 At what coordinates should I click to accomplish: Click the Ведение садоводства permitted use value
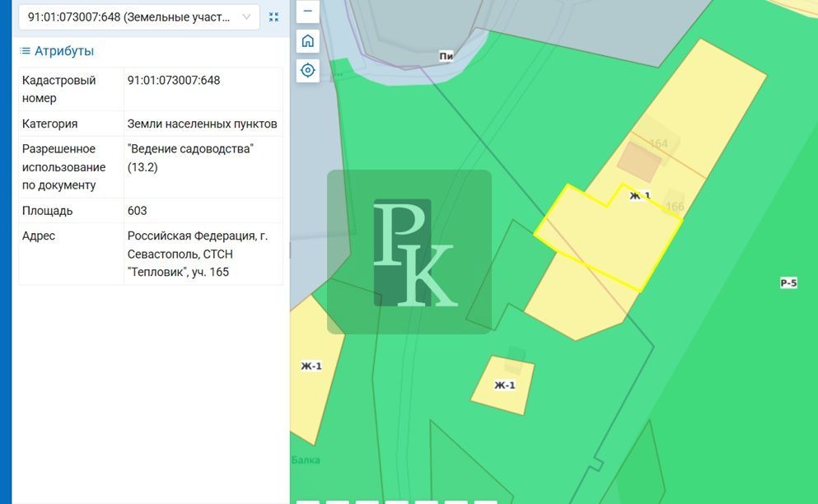[x=190, y=157]
